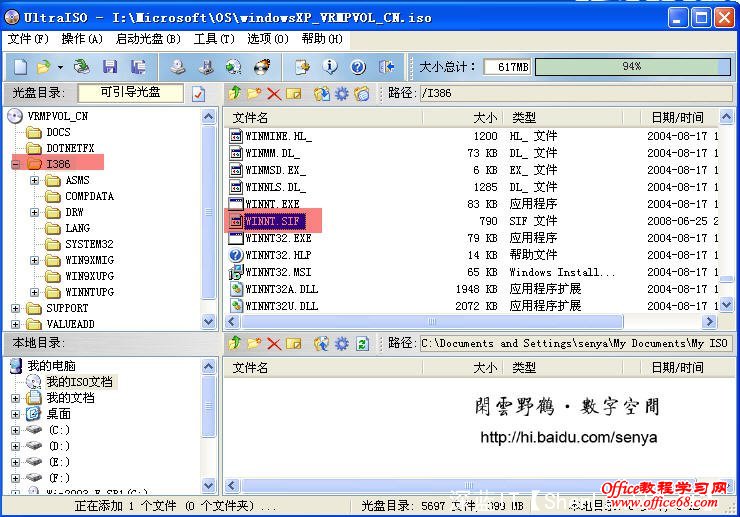Select the SYSTEM32 folder in disc tree
The height and width of the screenshot is (517, 740).
89,244
